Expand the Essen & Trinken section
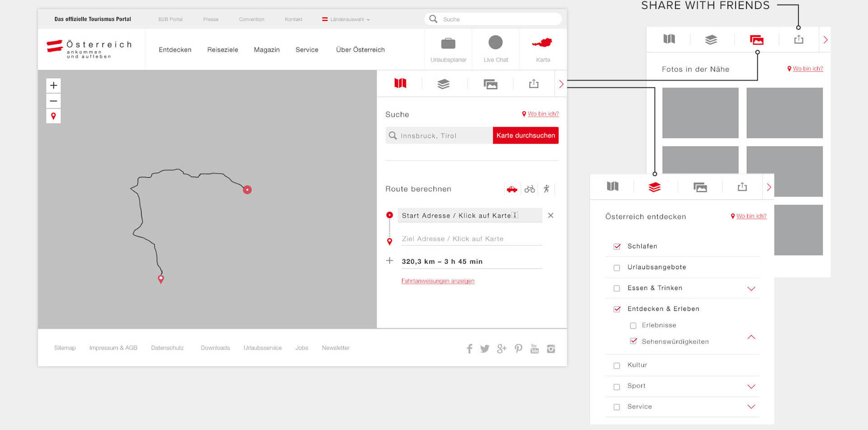 (751, 288)
